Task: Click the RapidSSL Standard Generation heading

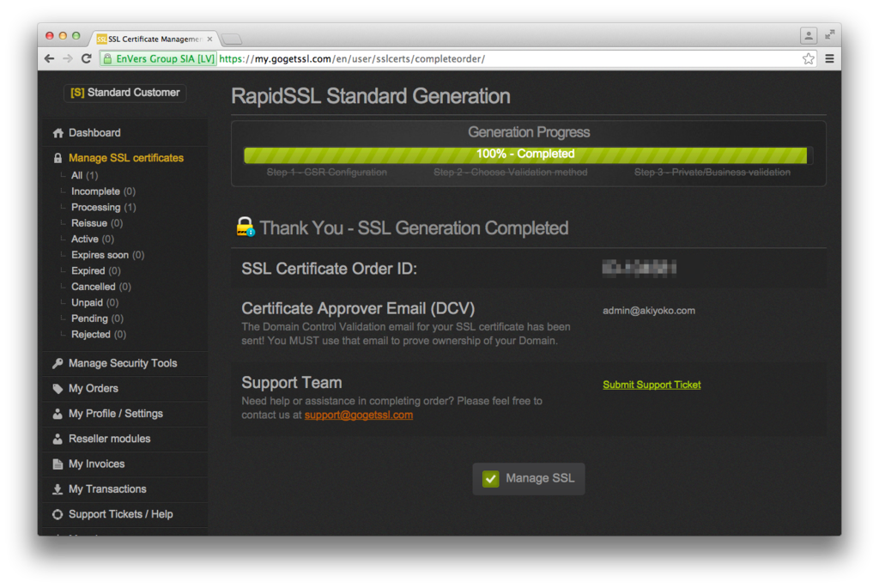Action: [371, 96]
